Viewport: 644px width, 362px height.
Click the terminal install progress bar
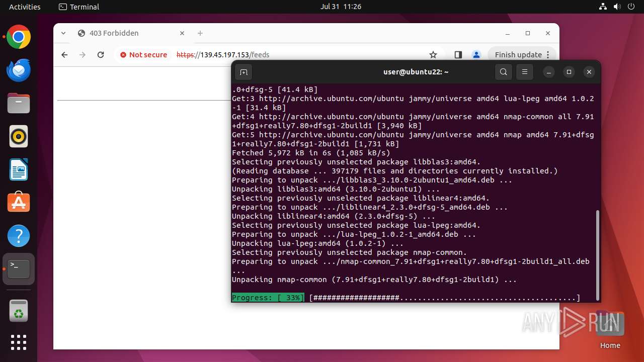point(445,298)
